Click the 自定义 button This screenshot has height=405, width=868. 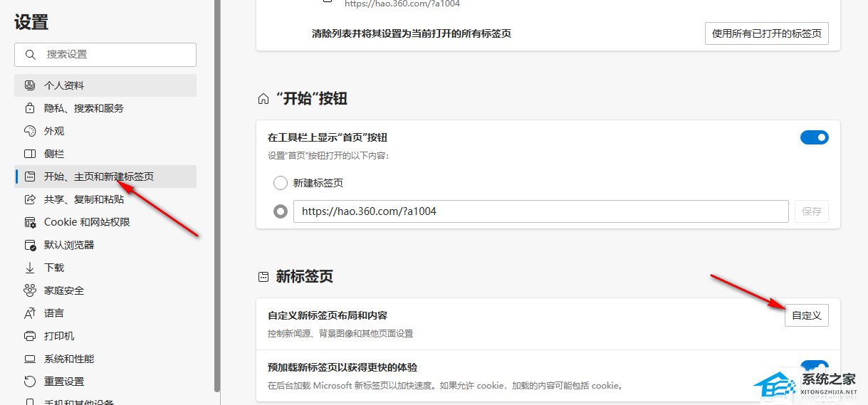pos(807,315)
